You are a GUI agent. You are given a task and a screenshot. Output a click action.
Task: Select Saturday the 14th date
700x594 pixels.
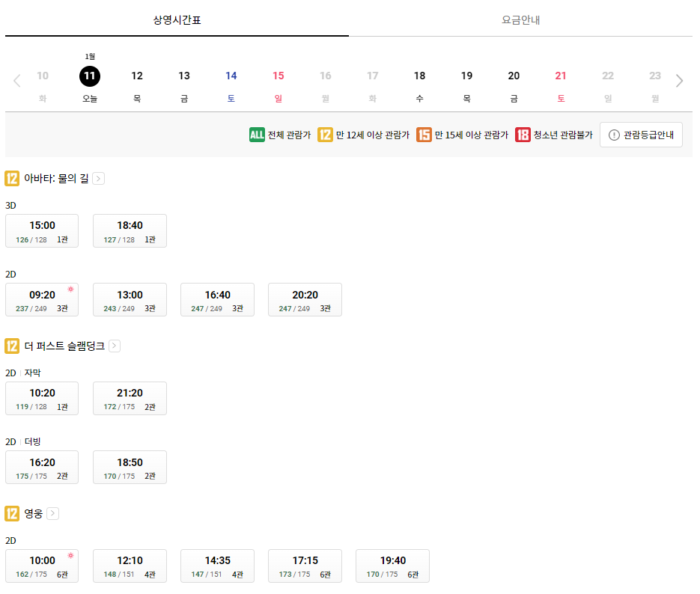click(x=231, y=76)
